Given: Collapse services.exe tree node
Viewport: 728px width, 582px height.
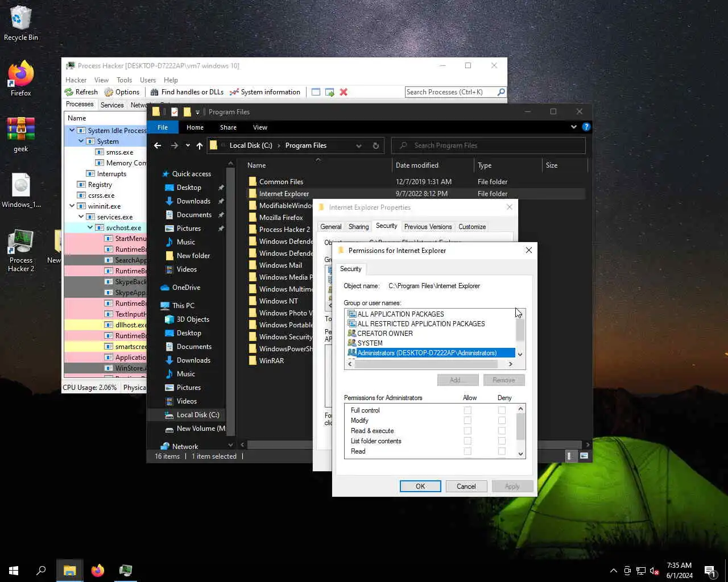Looking at the screenshot, I should 81,217.
